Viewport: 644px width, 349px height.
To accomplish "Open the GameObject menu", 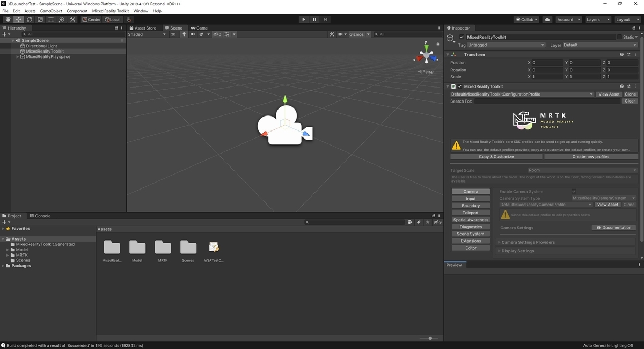I will click(x=51, y=11).
